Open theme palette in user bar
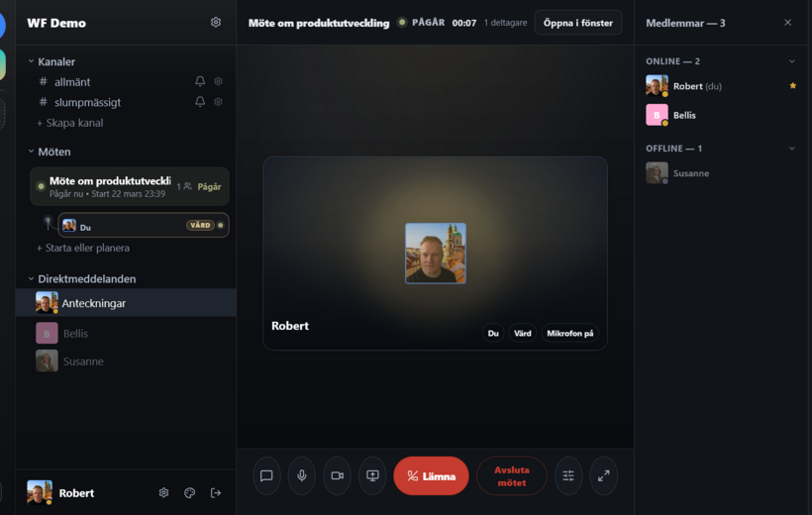The height and width of the screenshot is (515, 812). tap(190, 492)
